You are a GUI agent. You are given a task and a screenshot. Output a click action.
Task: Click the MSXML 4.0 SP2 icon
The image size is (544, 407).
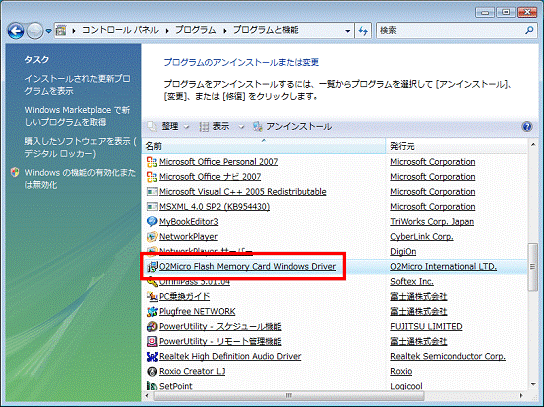(152, 207)
